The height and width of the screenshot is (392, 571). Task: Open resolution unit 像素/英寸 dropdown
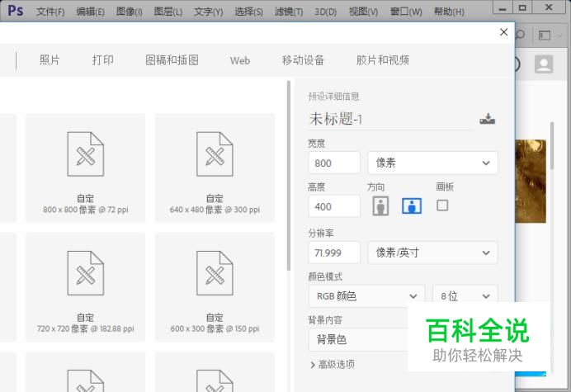tap(432, 253)
